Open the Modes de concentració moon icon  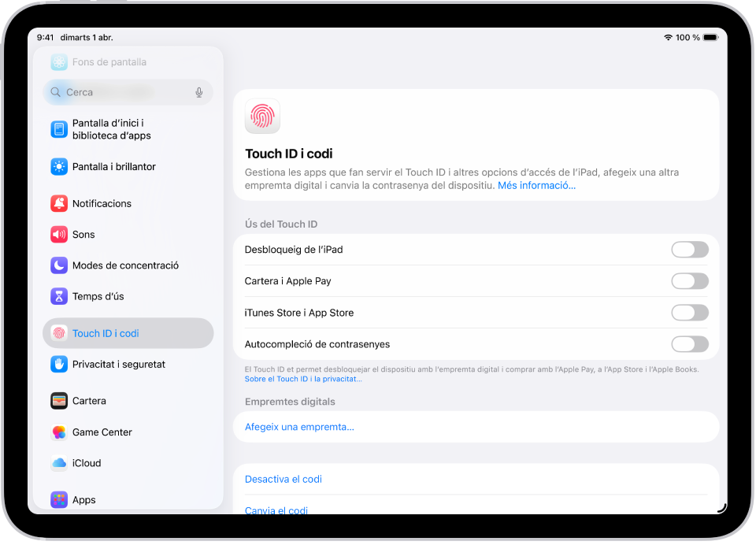(x=59, y=265)
